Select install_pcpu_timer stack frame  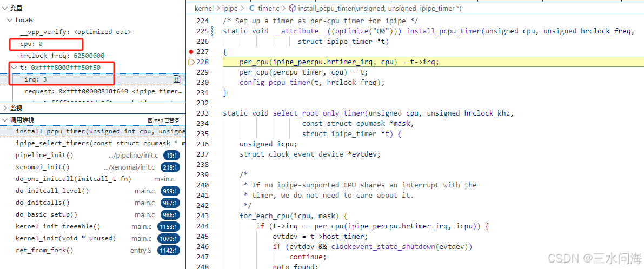point(93,131)
